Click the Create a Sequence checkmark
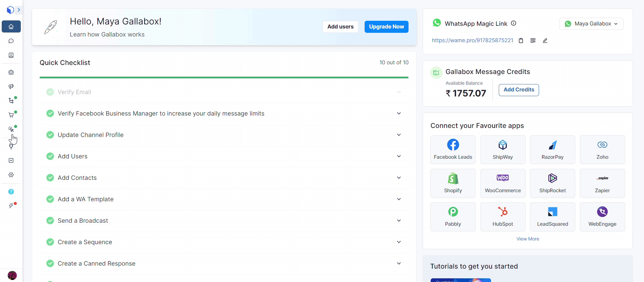The width and height of the screenshot is (644, 282). coord(50,242)
